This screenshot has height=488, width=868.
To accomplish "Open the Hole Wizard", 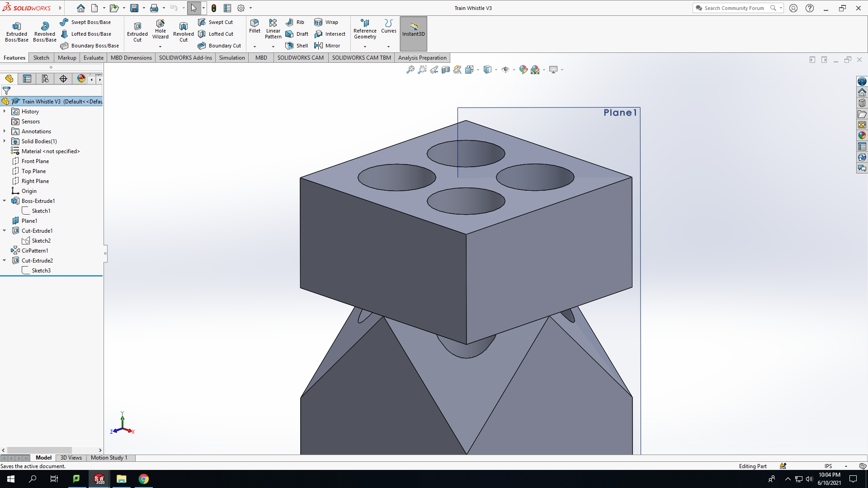I will (x=160, y=29).
